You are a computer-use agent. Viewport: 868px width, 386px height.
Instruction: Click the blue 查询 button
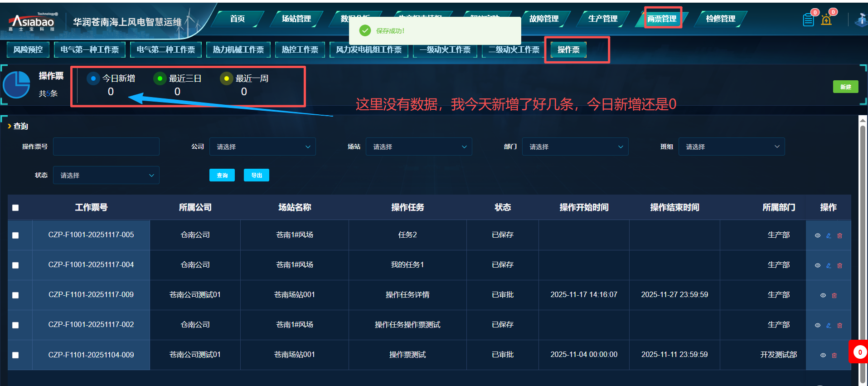pos(222,175)
